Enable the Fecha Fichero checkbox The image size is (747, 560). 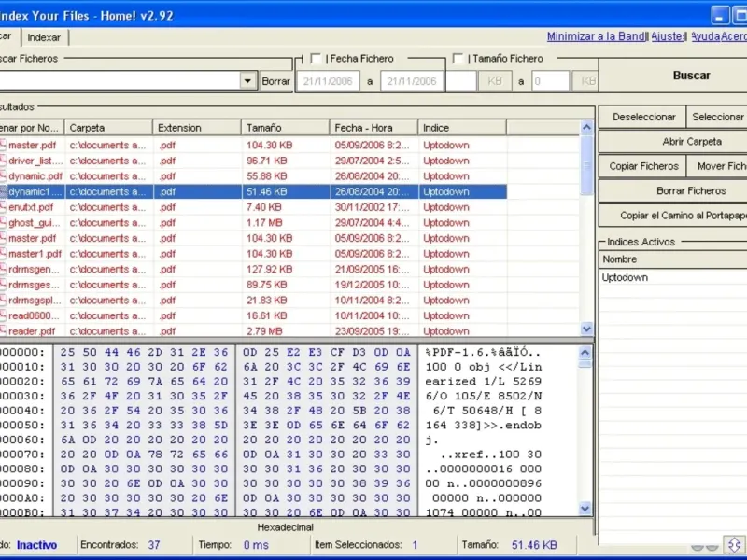point(316,59)
